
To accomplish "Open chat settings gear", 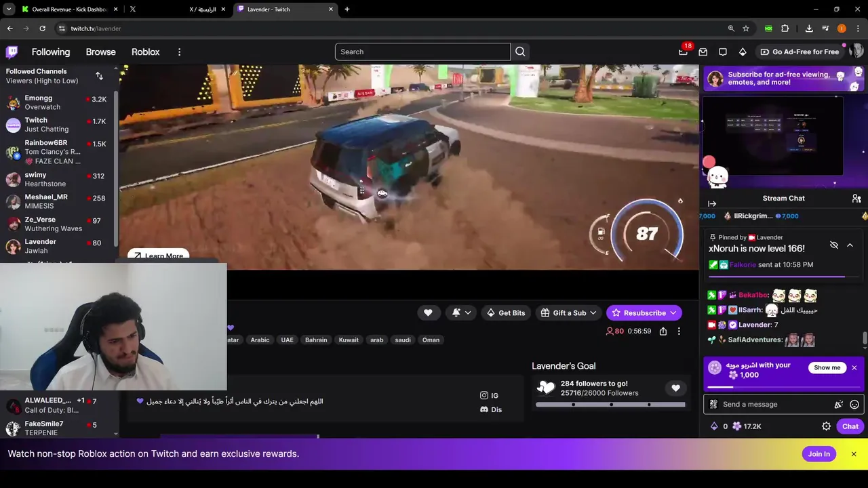I will tap(826, 426).
